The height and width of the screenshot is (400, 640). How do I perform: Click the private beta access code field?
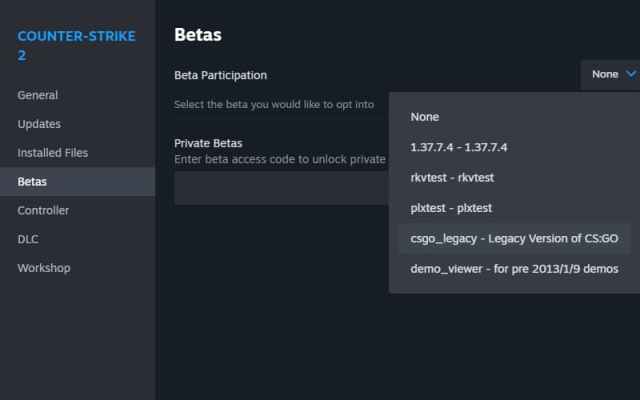point(280,188)
